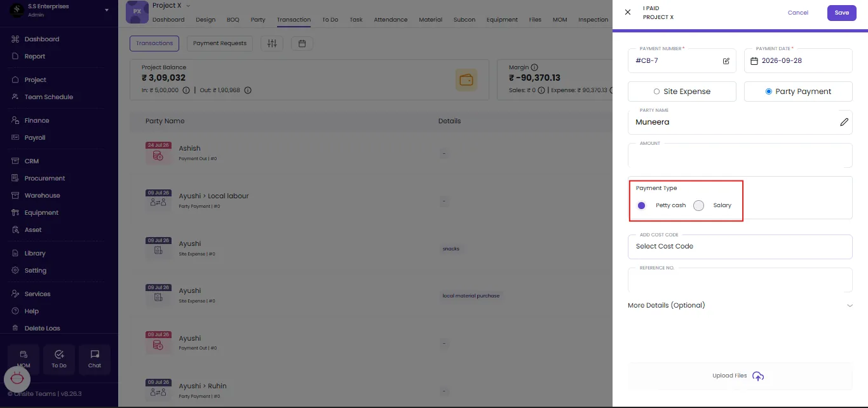Open Procurement in the sidebar
Viewport: 868px width, 408px height.
[44, 178]
